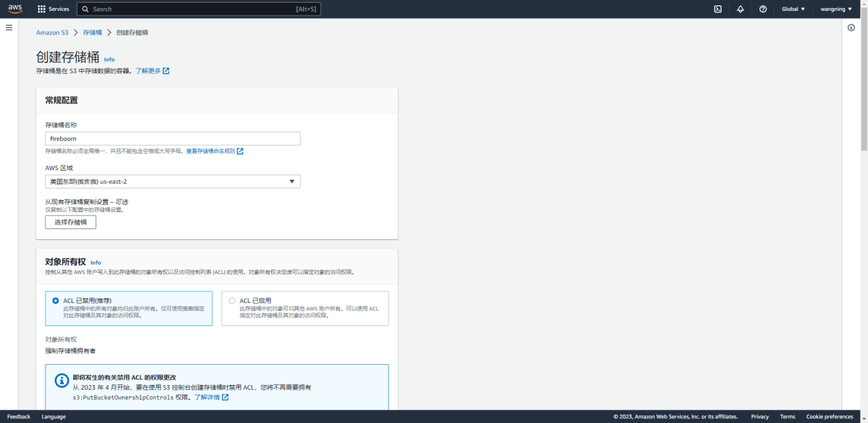Open the info panel icon on right
Image resolution: width=868 pixels, height=423 pixels.
tap(851, 28)
